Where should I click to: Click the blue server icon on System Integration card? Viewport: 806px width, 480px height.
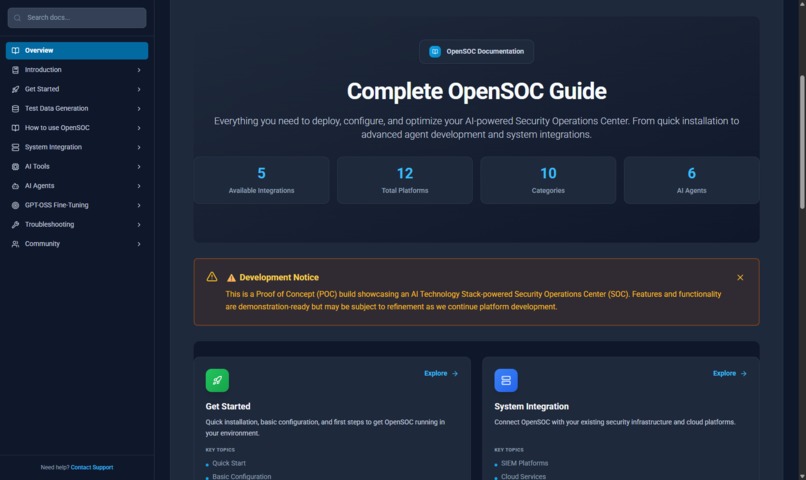(506, 380)
